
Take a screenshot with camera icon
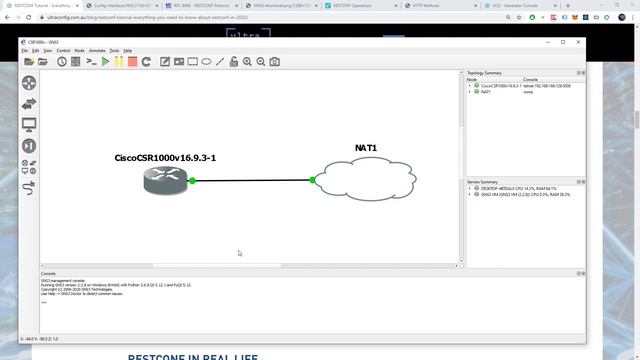click(275, 62)
